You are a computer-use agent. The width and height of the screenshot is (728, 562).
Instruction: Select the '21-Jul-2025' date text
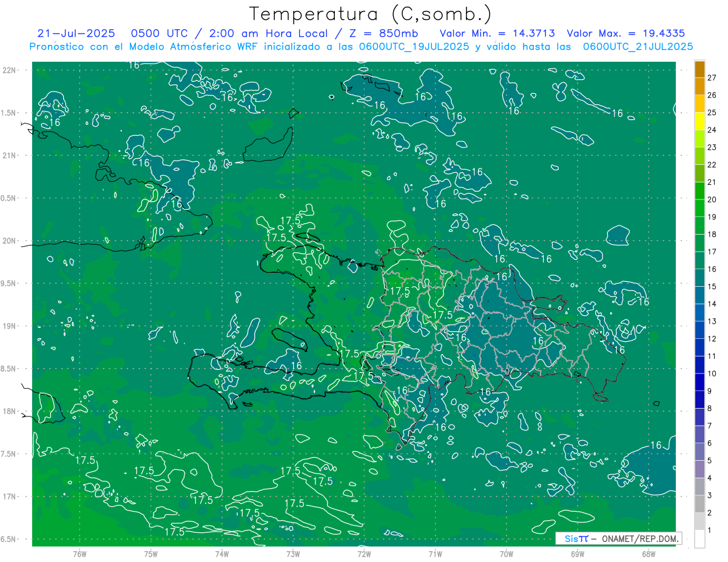(x=78, y=33)
